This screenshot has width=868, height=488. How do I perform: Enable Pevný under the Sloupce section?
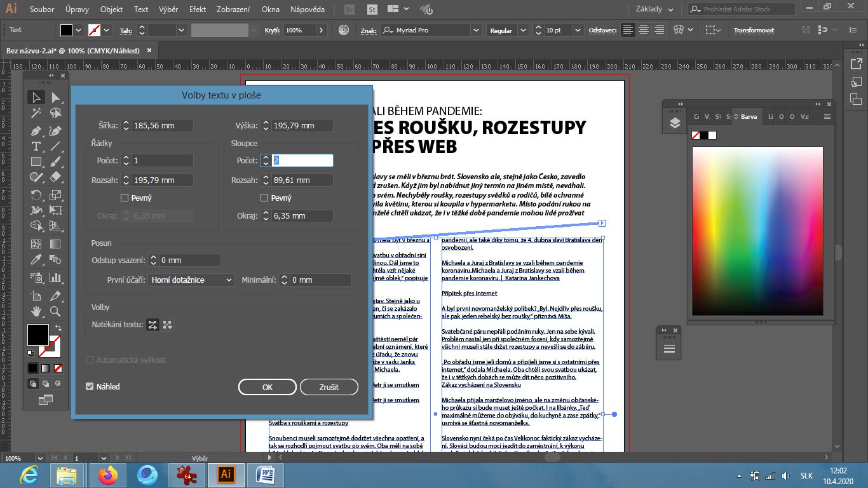(x=264, y=198)
